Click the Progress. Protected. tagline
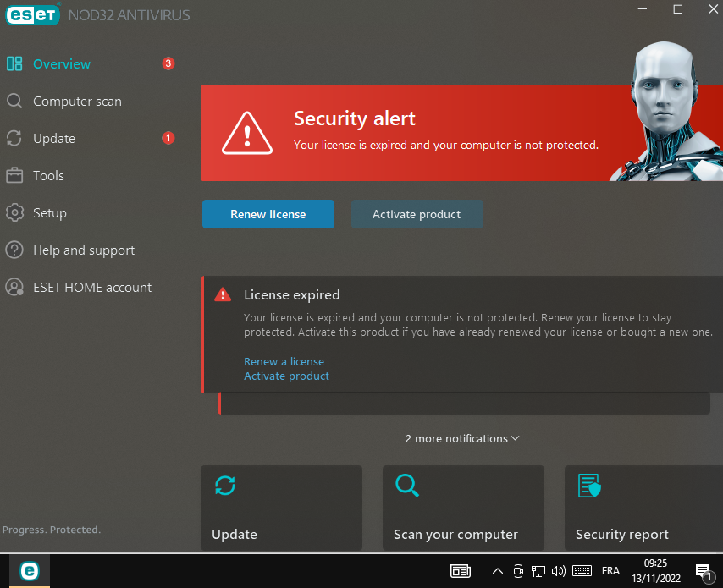 point(51,530)
